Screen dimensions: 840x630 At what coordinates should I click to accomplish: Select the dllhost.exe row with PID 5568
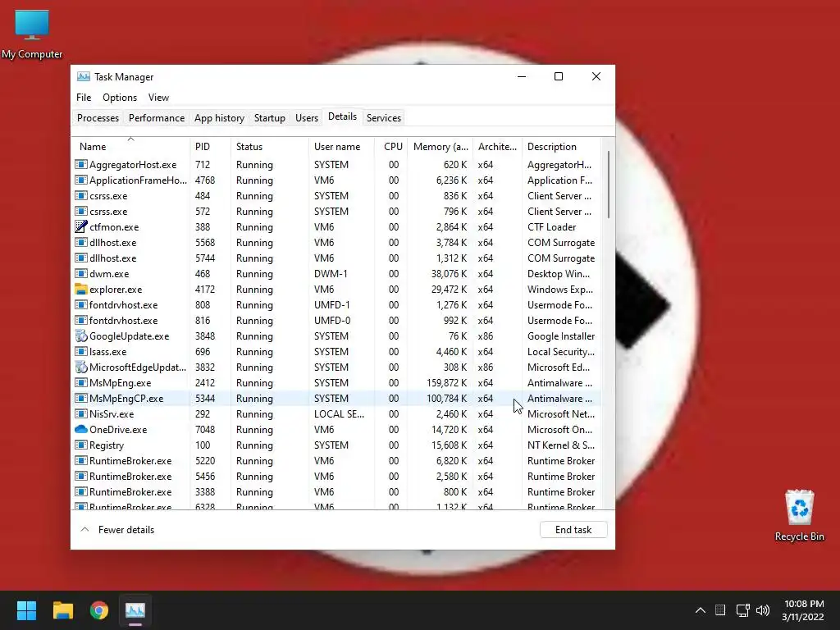click(x=336, y=243)
